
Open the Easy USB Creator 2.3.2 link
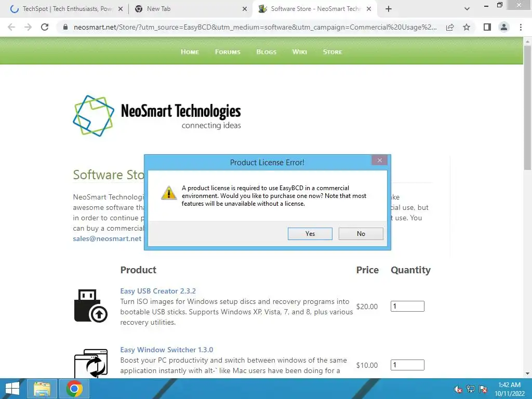pyautogui.click(x=158, y=291)
